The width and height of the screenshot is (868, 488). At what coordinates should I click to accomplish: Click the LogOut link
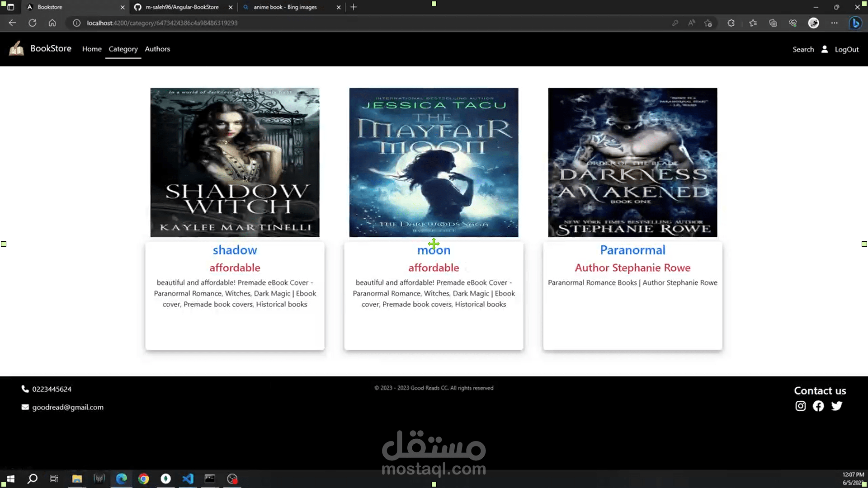tap(846, 50)
